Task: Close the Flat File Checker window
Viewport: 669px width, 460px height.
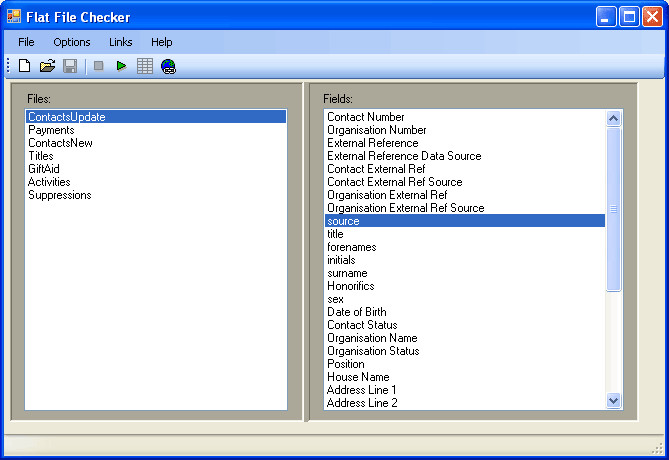Action: click(653, 17)
